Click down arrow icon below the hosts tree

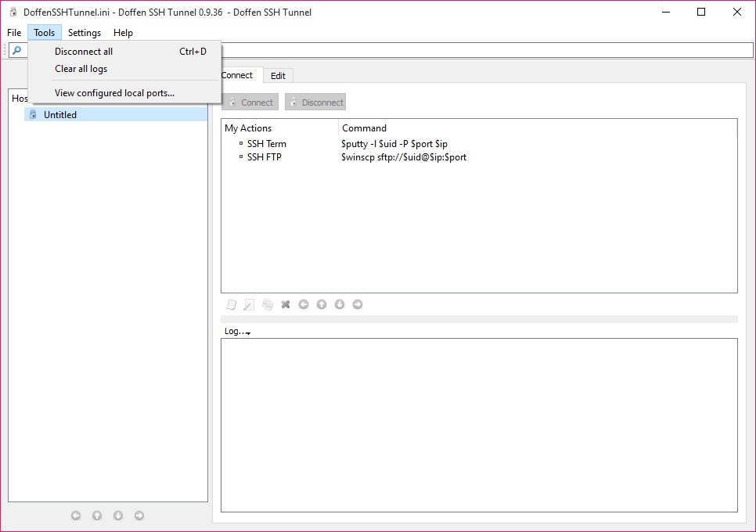point(118,516)
